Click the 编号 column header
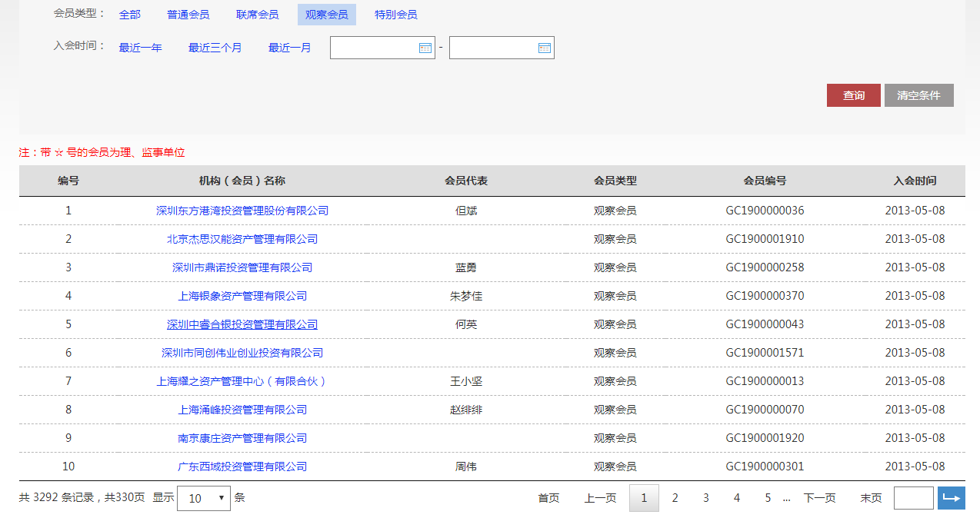 click(x=68, y=181)
